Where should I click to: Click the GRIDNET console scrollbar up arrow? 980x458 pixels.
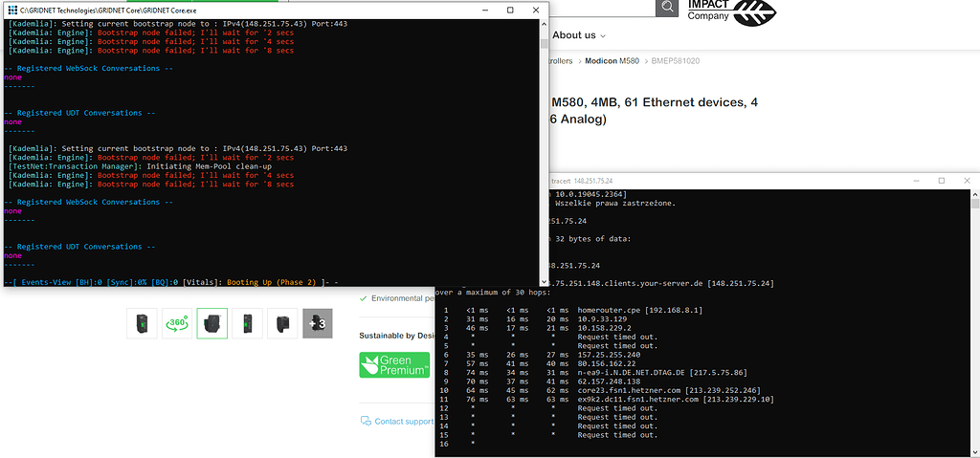(x=545, y=28)
